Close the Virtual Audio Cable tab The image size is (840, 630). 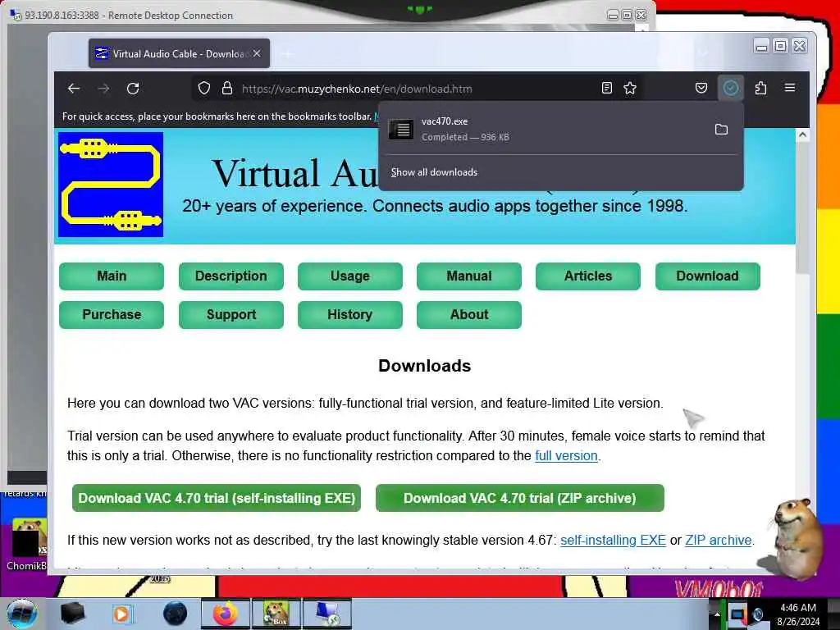[x=257, y=53]
